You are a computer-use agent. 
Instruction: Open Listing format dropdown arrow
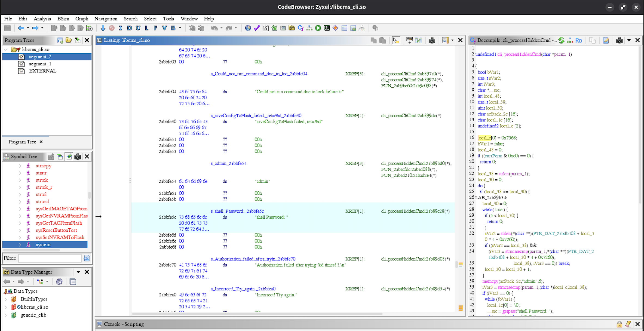[452, 40]
